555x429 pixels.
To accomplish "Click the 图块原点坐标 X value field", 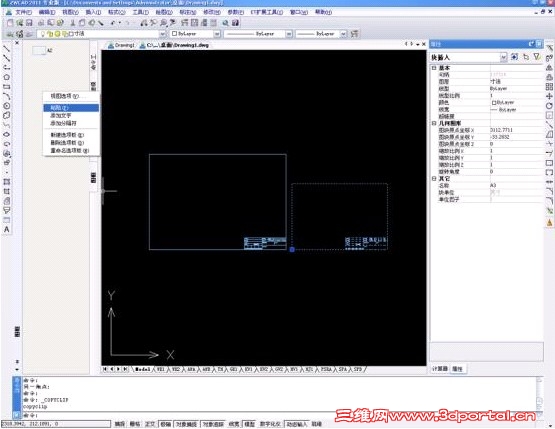I will coord(517,130).
